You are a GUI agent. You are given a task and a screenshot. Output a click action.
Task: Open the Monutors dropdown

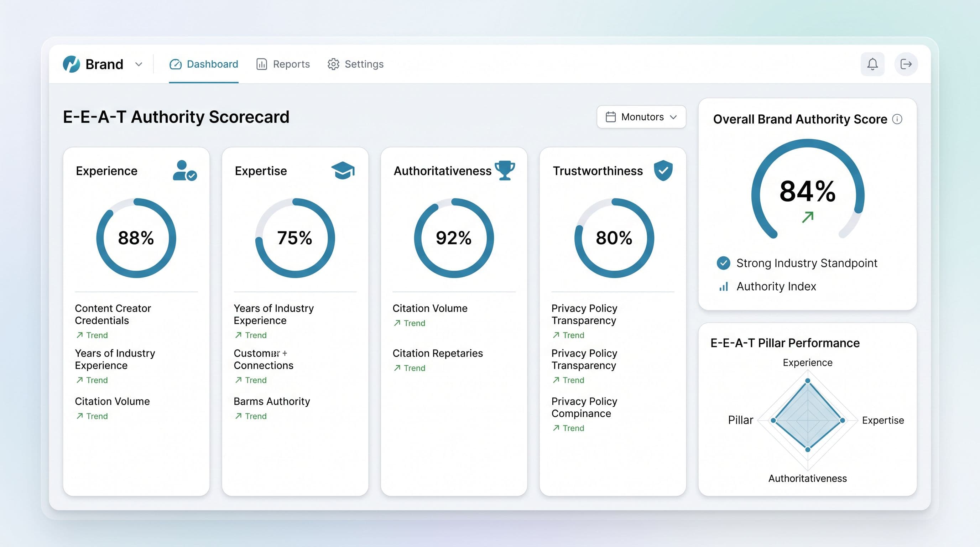point(641,117)
